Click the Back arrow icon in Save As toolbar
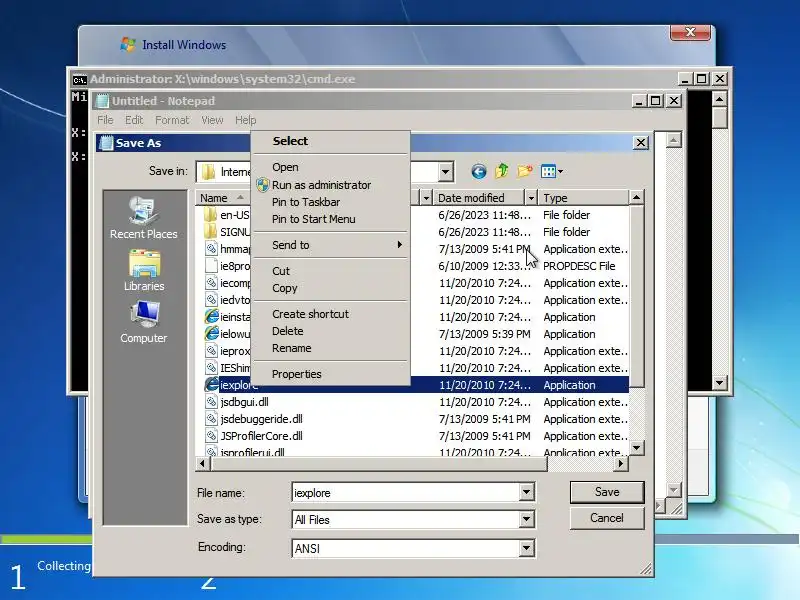 click(x=478, y=171)
